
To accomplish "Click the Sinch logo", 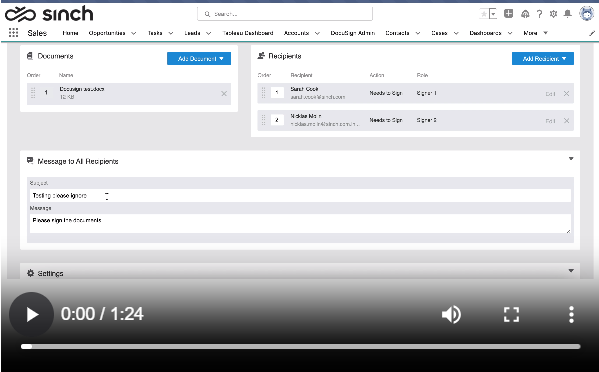I will click(x=49, y=14).
